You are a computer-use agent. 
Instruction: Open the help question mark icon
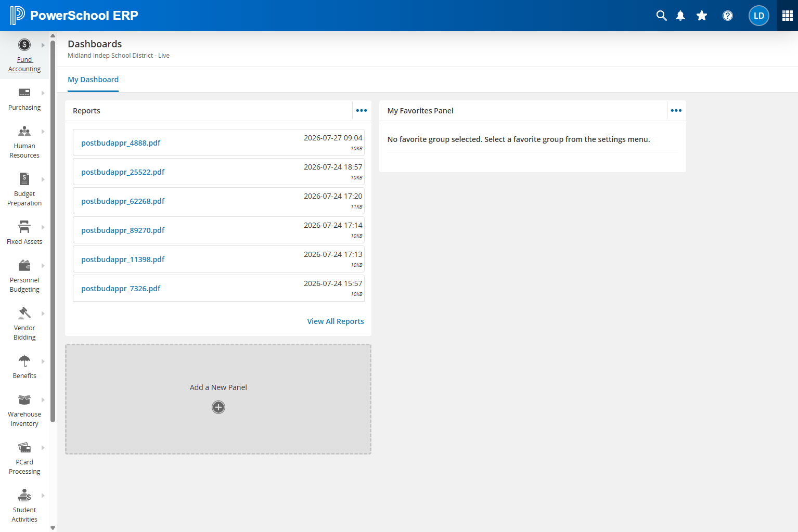728,16
